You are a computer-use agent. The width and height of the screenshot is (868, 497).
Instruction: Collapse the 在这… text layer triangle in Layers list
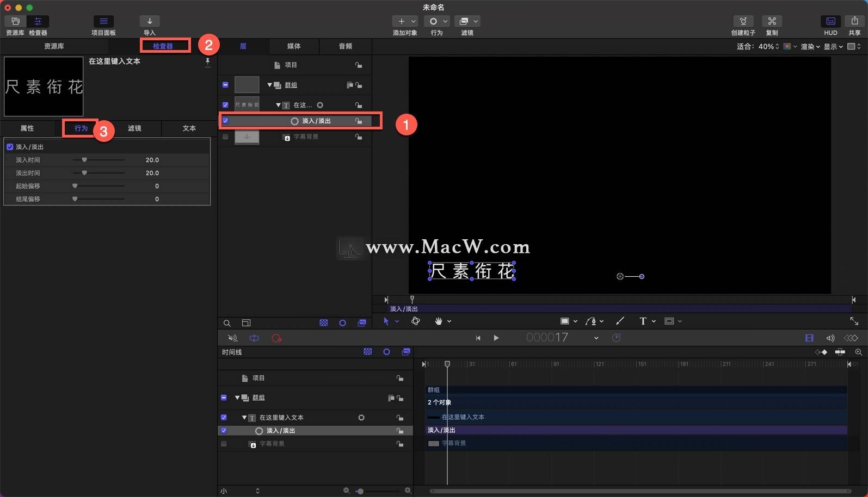pyautogui.click(x=278, y=105)
